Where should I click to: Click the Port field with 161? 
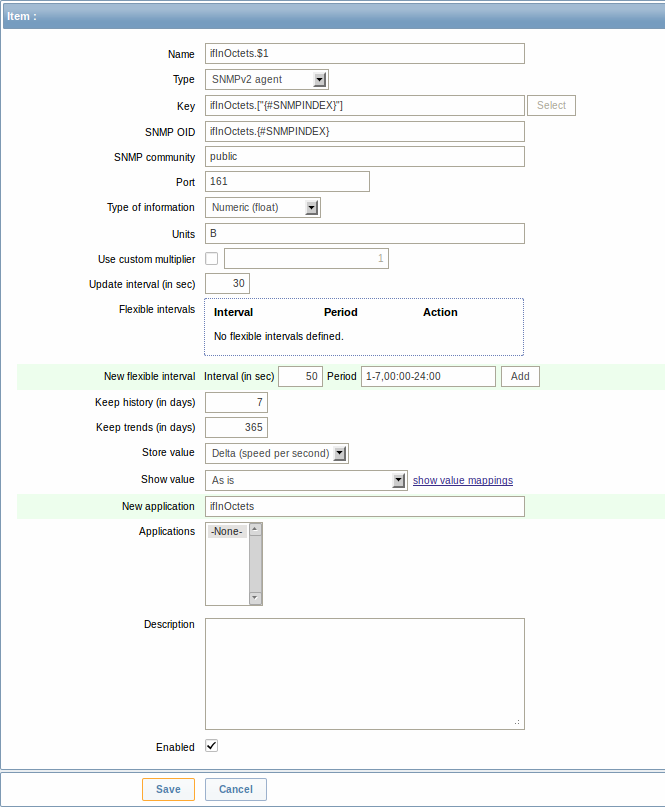pos(287,182)
